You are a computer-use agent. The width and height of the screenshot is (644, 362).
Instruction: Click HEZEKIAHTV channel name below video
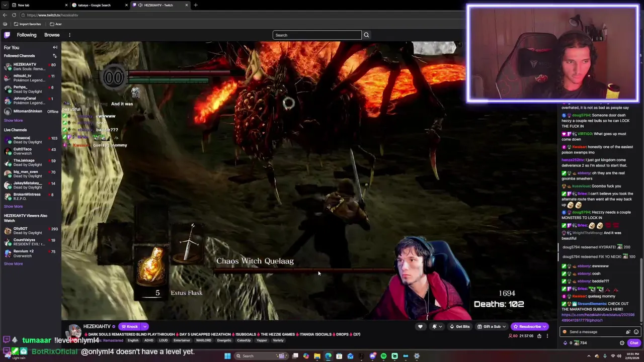tap(97, 327)
